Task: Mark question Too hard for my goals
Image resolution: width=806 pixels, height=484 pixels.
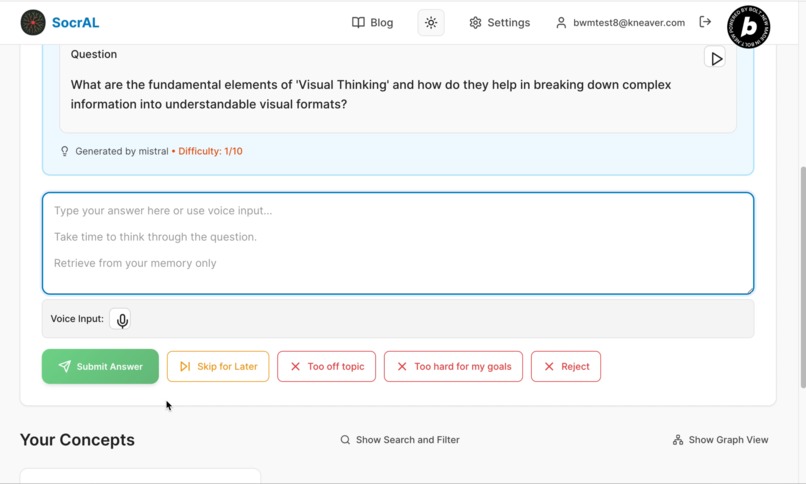Action: click(x=453, y=366)
